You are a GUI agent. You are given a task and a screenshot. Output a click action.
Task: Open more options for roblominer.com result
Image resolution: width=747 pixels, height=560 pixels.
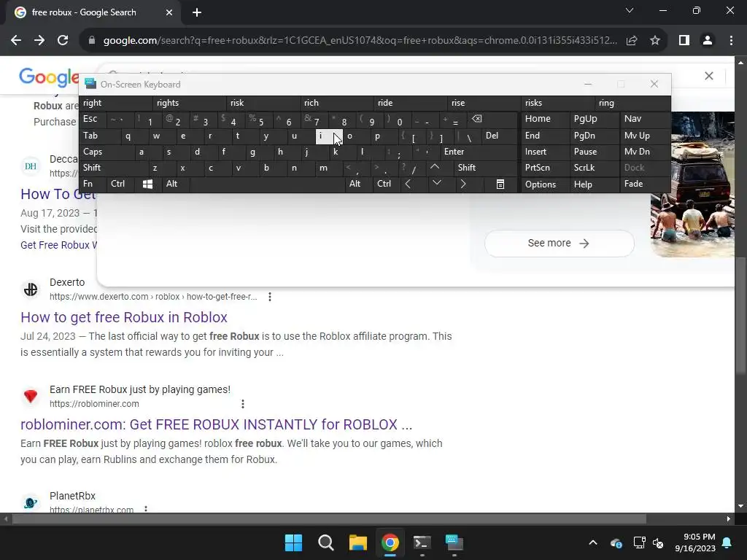tap(242, 404)
